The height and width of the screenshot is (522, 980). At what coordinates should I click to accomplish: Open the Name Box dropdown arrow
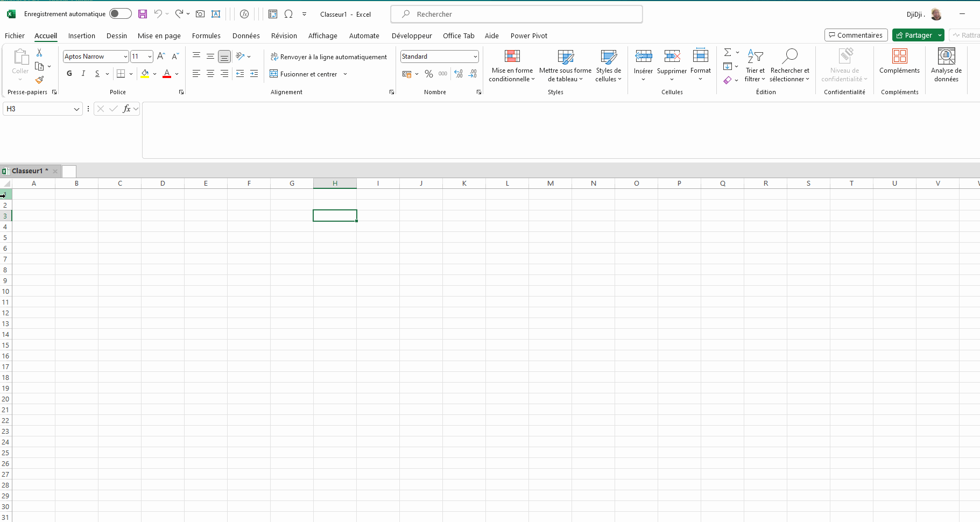pos(76,109)
